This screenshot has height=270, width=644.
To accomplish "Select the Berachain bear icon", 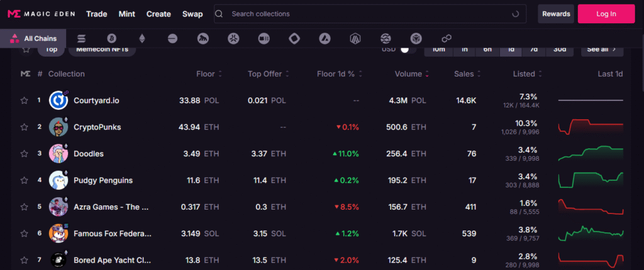I will pos(264,39).
